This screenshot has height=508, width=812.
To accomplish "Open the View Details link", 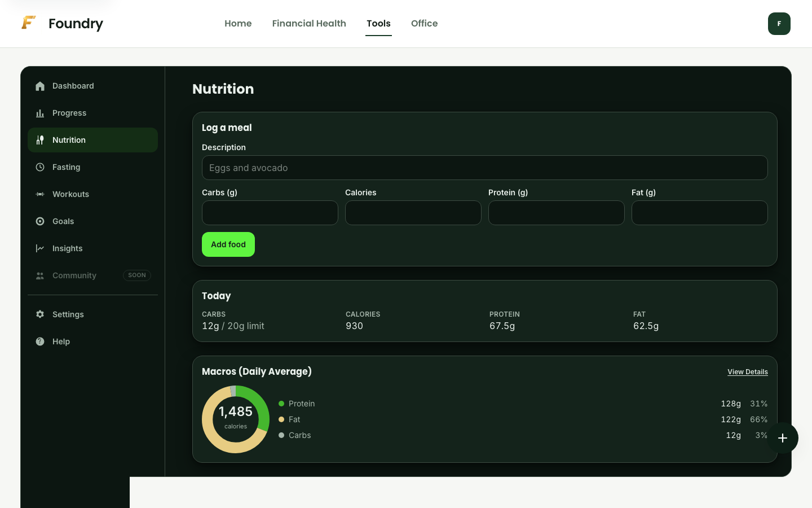I will pyautogui.click(x=748, y=372).
